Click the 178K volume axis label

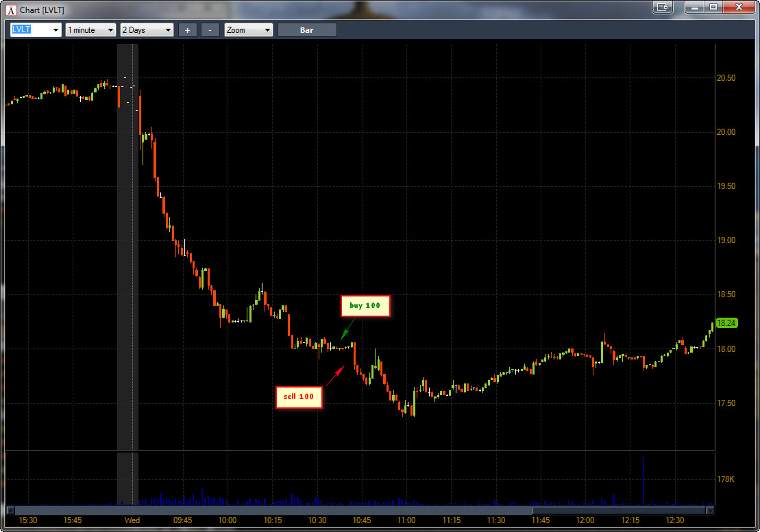(x=726, y=479)
